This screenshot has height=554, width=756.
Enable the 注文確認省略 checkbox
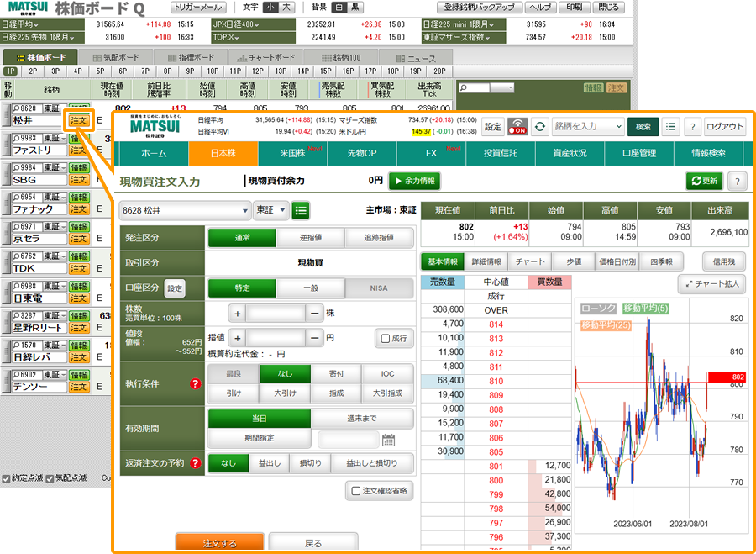coord(356,490)
